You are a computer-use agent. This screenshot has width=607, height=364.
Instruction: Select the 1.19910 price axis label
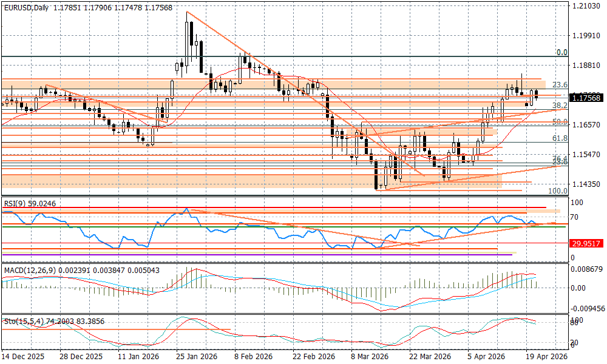coord(586,36)
